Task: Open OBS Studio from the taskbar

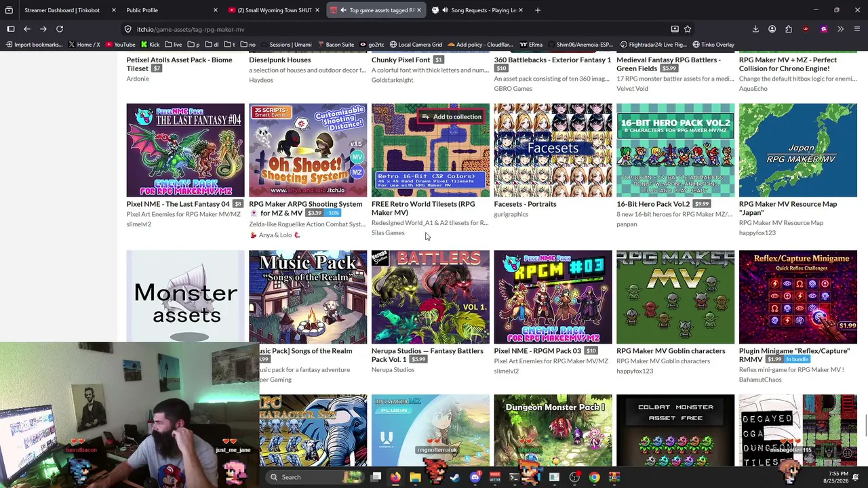Action: 574,477
